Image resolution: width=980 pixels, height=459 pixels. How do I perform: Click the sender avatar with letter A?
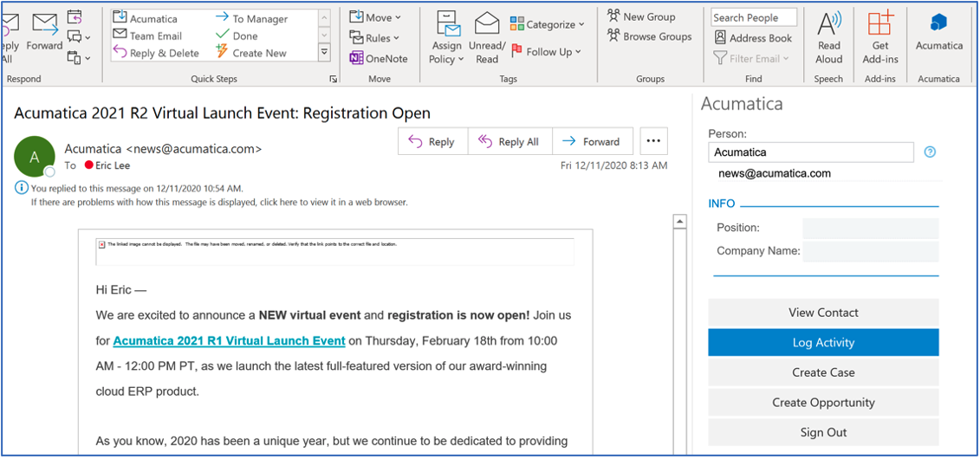click(x=35, y=158)
